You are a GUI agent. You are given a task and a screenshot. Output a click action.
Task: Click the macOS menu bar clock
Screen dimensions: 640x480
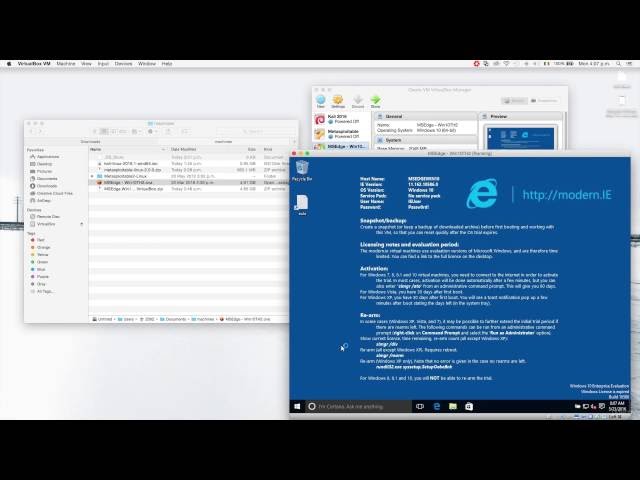594,64
